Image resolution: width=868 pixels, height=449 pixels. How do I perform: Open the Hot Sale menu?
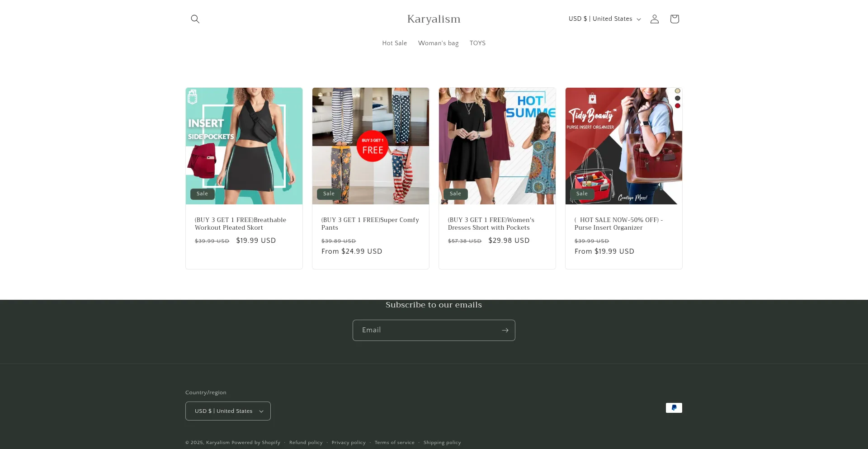(x=394, y=43)
